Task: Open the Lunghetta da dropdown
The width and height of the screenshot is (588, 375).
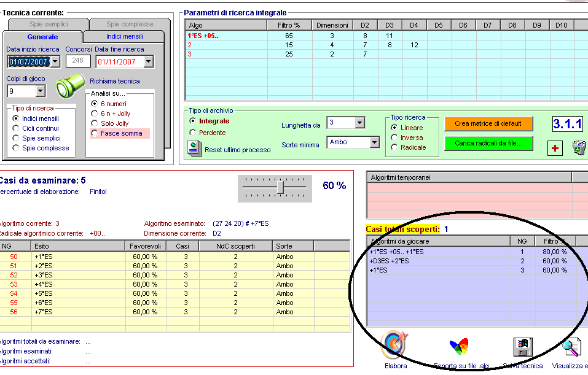Action: pos(359,123)
